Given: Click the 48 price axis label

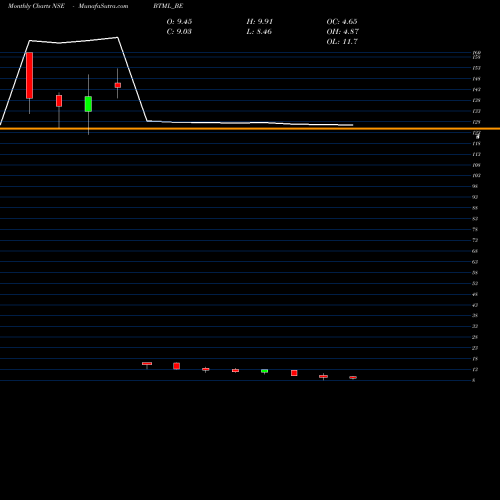Looking at the screenshot, I should click(475, 294).
